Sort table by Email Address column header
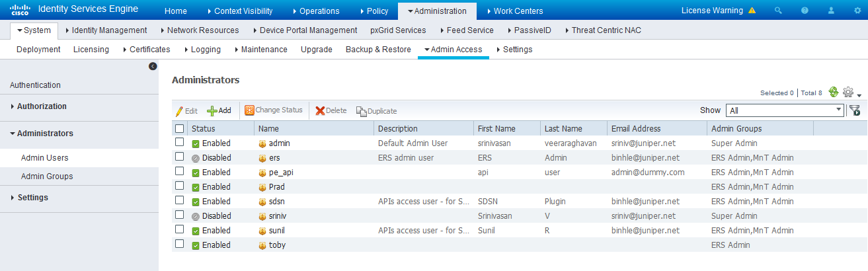Viewport: 868px width, 271px height. [636, 128]
